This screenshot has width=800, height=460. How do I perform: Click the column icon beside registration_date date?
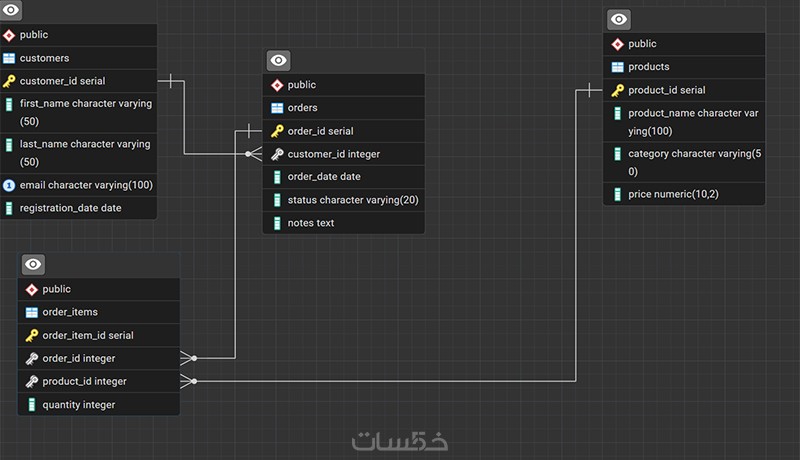(9, 208)
